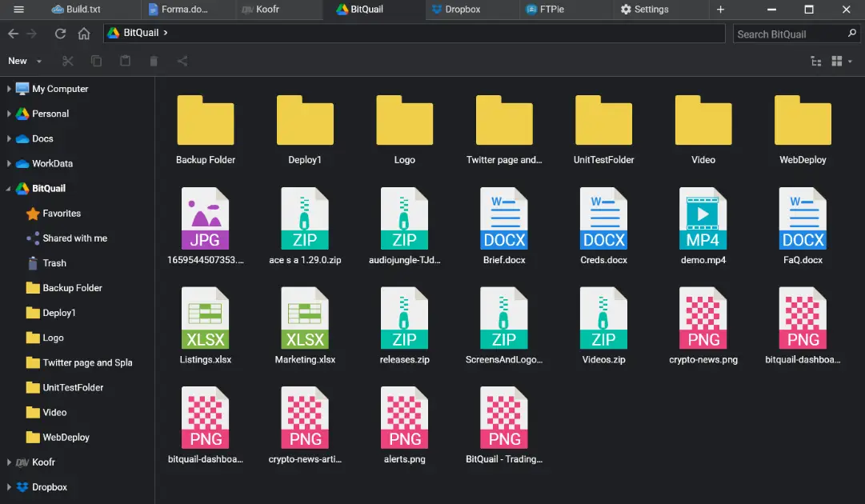The image size is (865, 504).
Task: Click the delete trash icon in toolbar
Action: (154, 61)
